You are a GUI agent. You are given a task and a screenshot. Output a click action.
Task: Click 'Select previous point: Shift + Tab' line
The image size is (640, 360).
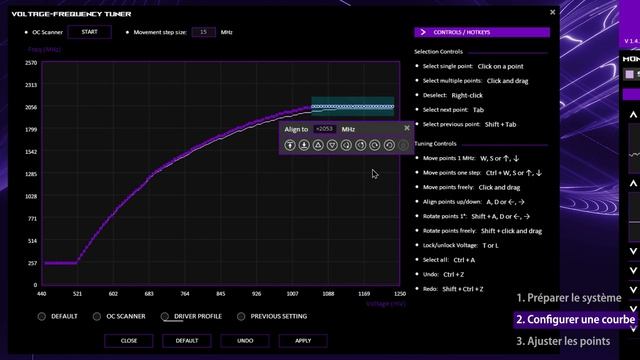[469, 124]
